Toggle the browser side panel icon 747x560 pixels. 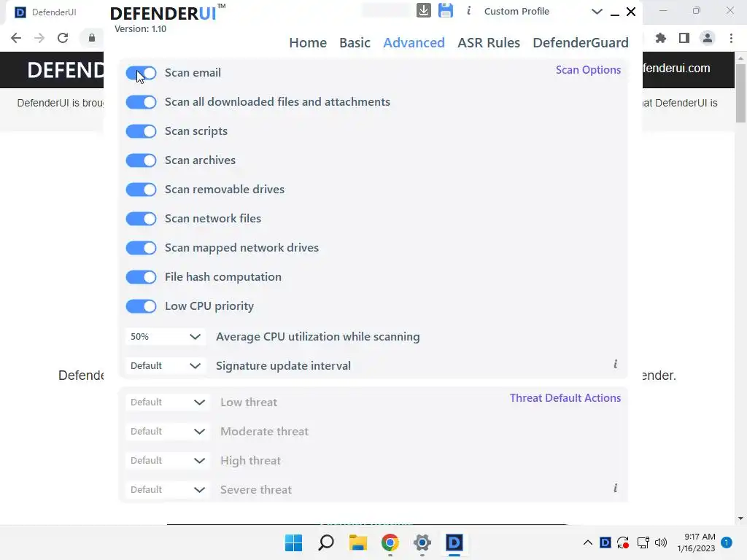pos(684,38)
